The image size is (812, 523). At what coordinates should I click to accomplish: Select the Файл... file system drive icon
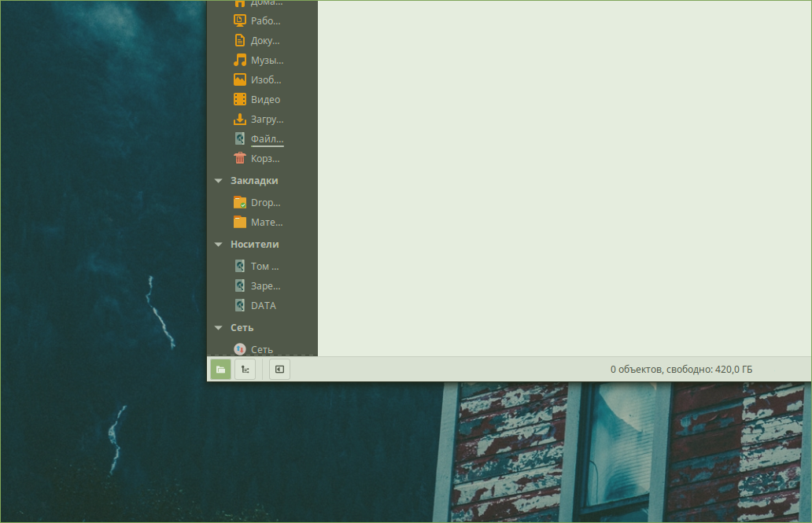[x=240, y=138]
